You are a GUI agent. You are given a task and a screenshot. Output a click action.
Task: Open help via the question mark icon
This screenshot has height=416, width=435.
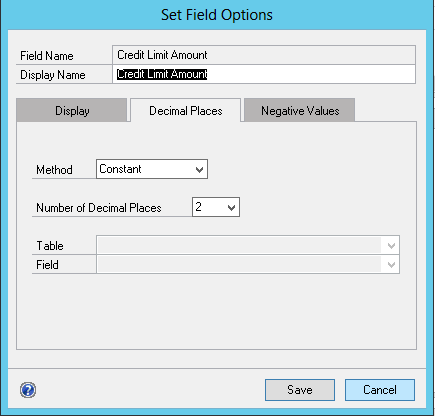[x=28, y=390]
